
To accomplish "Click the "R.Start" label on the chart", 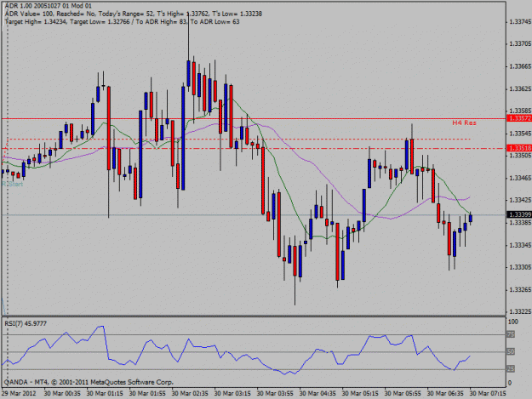I will pyautogui.click(x=12, y=184).
